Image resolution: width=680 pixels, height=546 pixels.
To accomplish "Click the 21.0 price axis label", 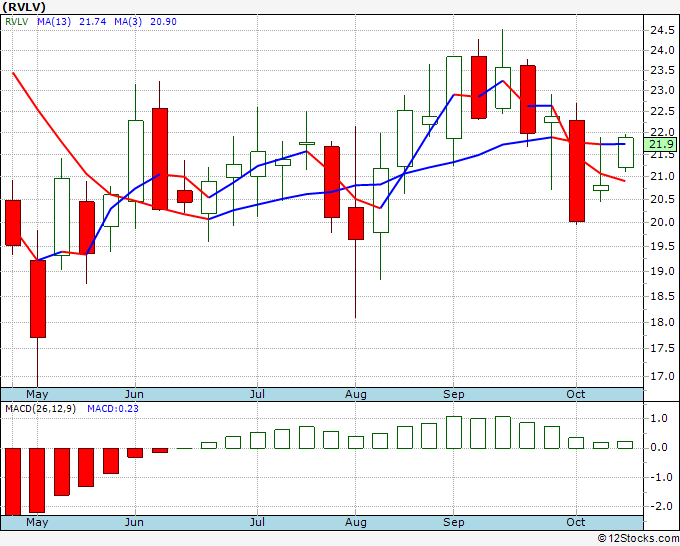I will (x=662, y=177).
